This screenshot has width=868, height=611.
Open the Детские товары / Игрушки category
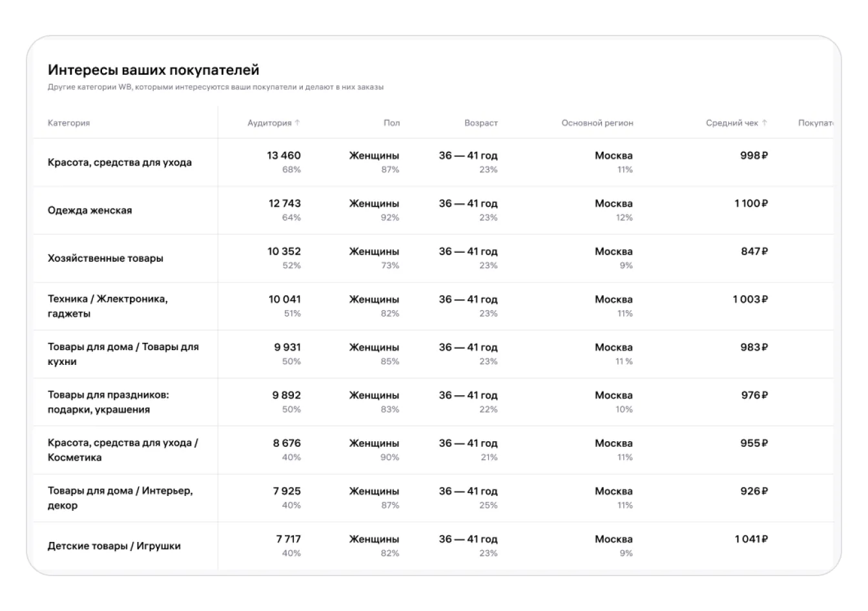pos(114,546)
